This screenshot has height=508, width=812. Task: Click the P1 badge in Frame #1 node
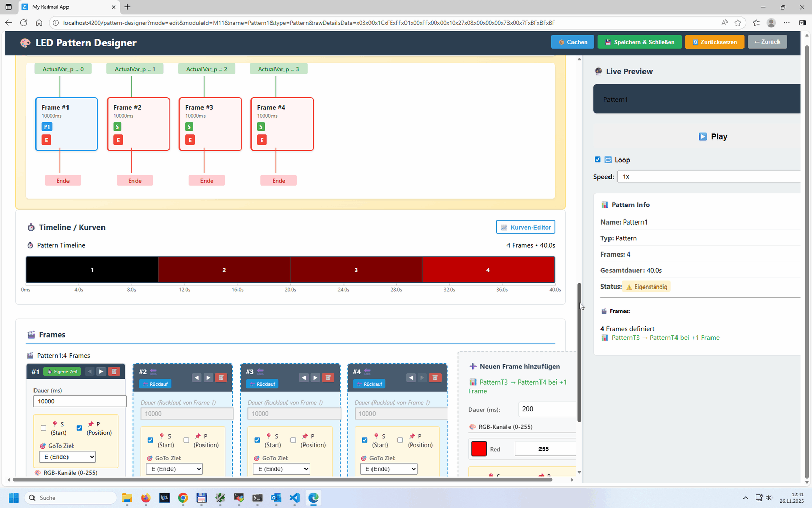pos(47,127)
